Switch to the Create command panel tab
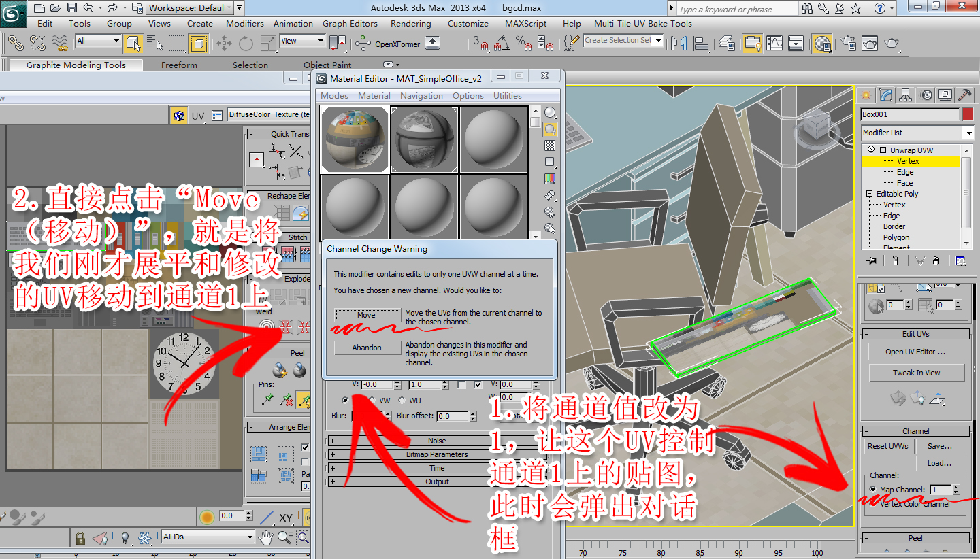 [866, 95]
